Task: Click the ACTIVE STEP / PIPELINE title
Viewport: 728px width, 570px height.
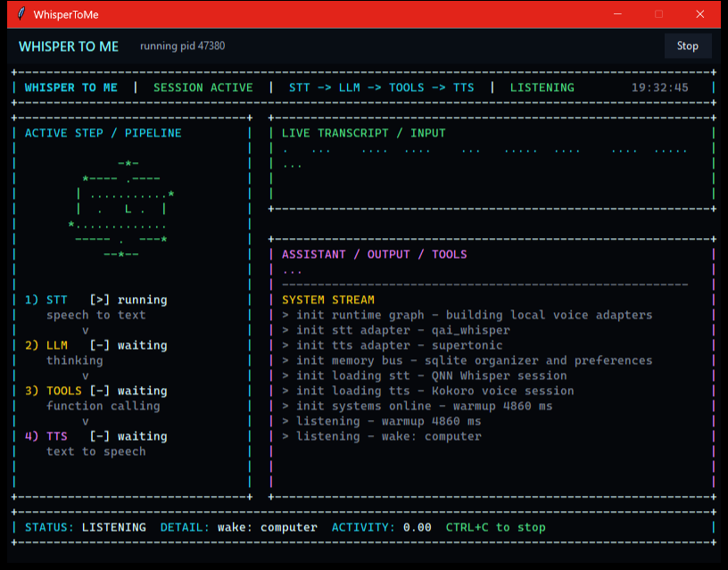Action: pyautogui.click(x=103, y=133)
